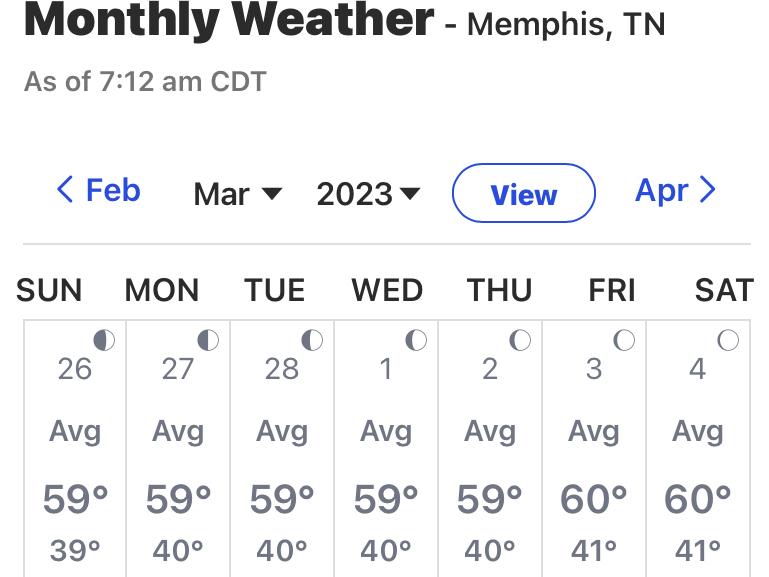The image size is (769, 577).
Task: Click the arrow next to Mar
Action: point(272,194)
